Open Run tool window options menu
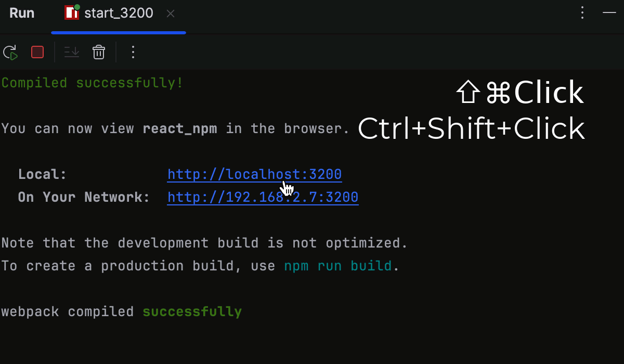This screenshot has height=364, width=624. tap(582, 13)
